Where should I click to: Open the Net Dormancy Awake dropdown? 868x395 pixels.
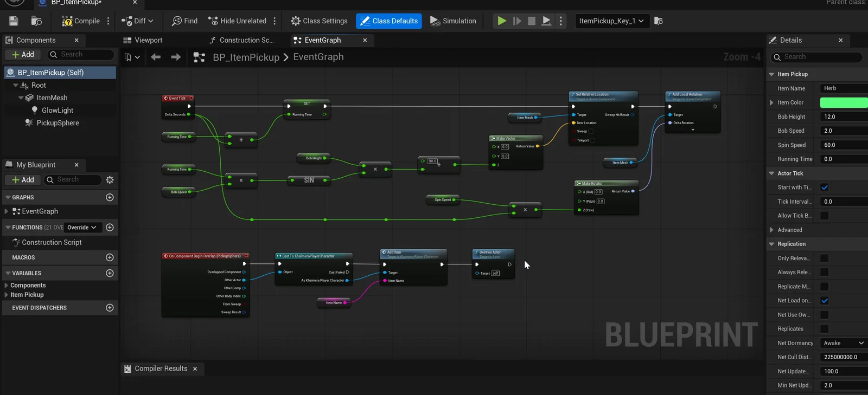(844, 343)
